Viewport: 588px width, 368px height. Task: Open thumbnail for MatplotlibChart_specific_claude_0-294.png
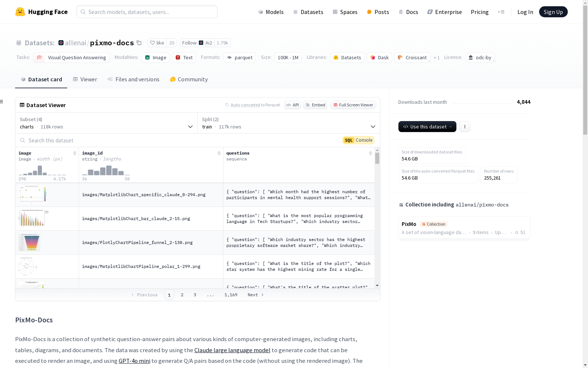click(x=33, y=194)
